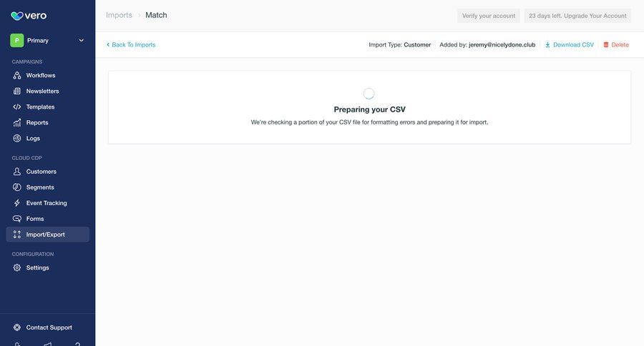The image size is (644, 346).
Task: Click the Verify your account button
Action: (489, 16)
